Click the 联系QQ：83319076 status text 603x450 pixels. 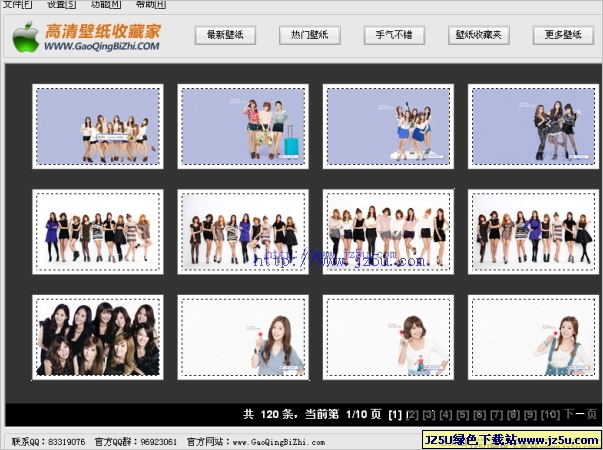[48, 442]
